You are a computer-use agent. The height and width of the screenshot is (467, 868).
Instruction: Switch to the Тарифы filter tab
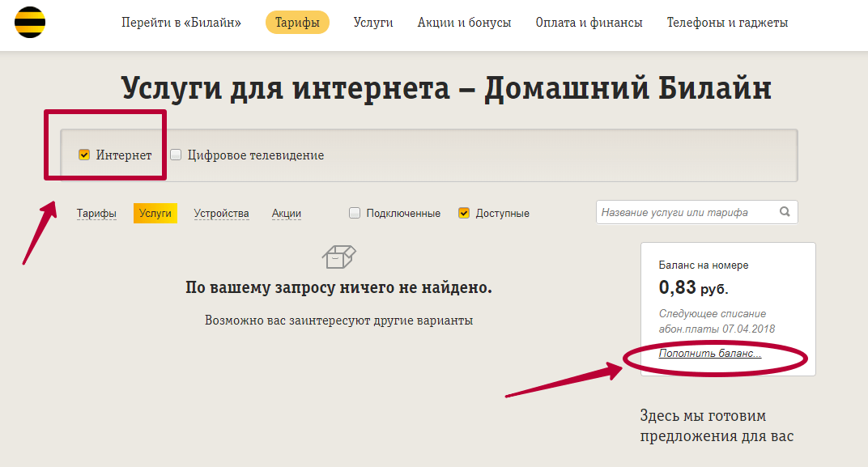97,212
